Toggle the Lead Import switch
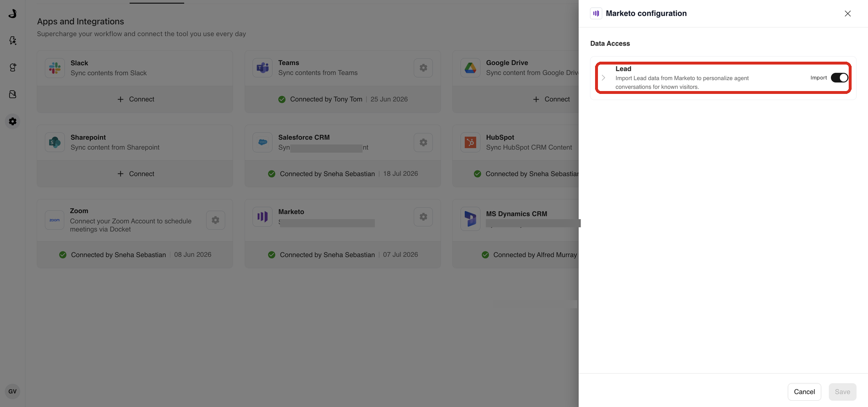This screenshot has width=868, height=407. coord(839,78)
